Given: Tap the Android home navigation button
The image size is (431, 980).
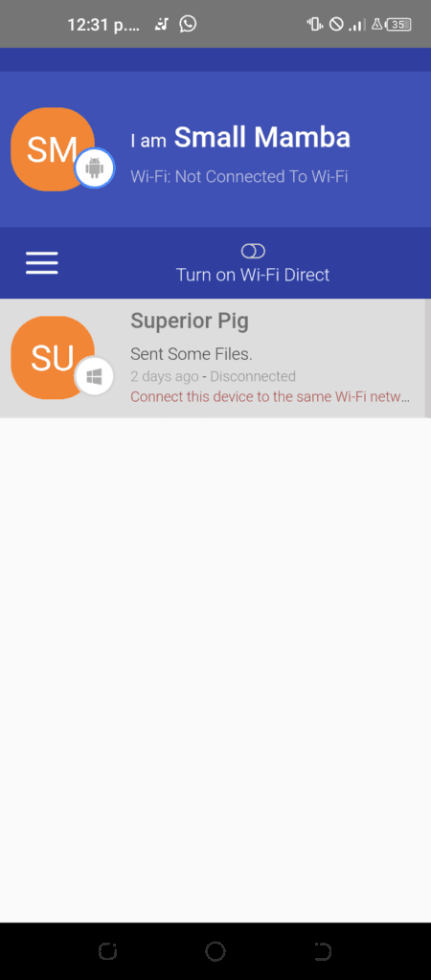Looking at the screenshot, I should coord(215,951).
